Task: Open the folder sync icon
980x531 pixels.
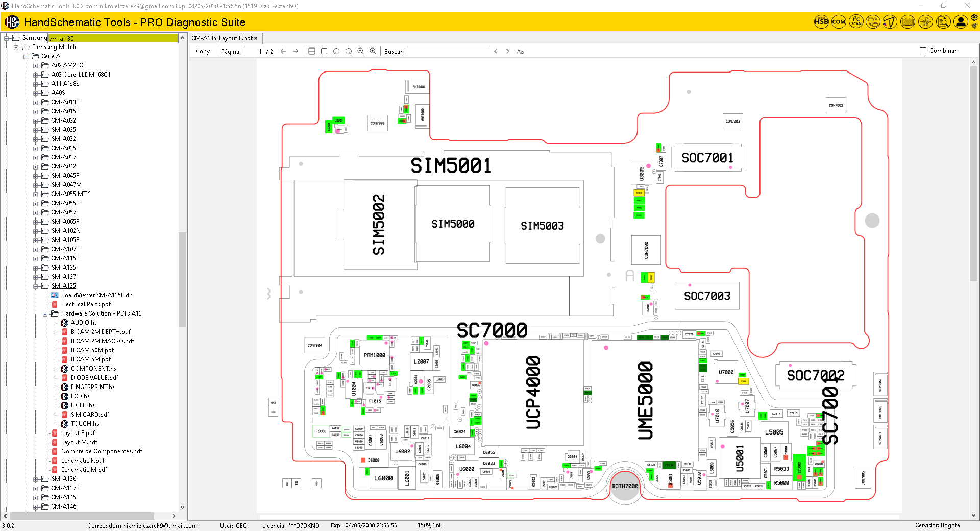Action: click(x=873, y=22)
